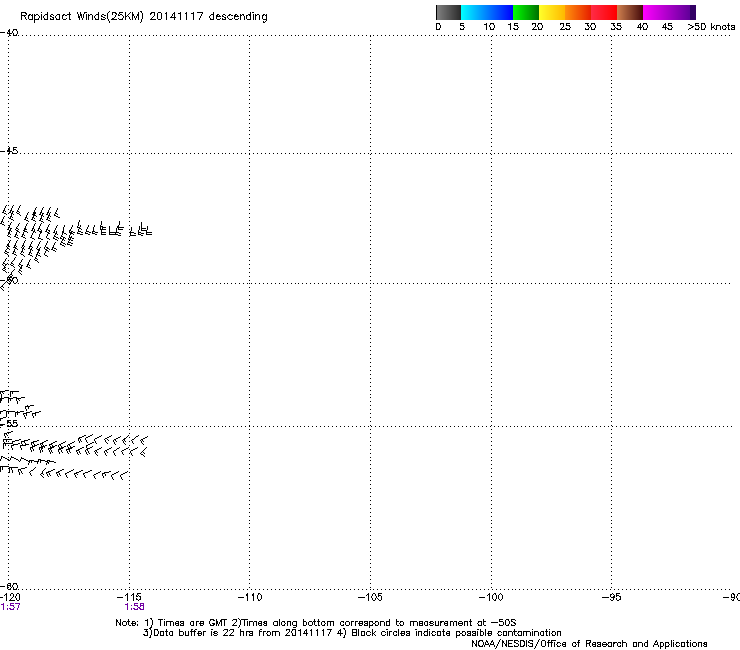Click the -120 longitude axis label

(x=10, y=597)
